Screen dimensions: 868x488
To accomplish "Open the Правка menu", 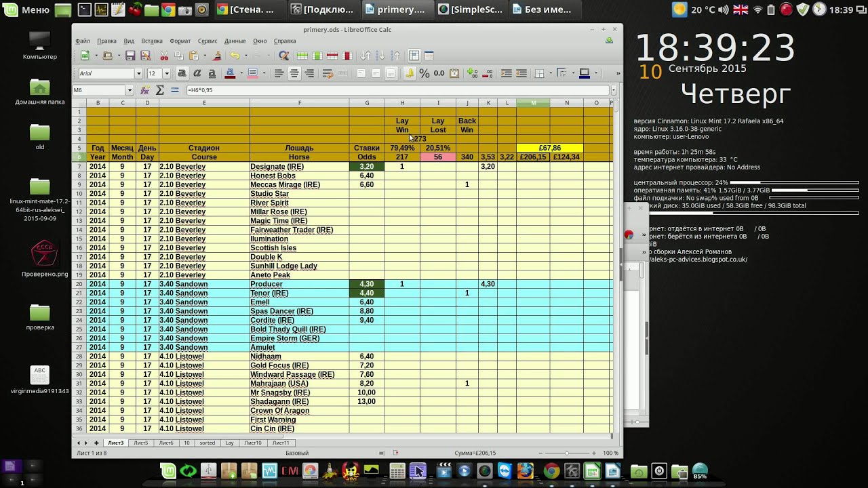I will pyautogui.click(x=106, y=41).
